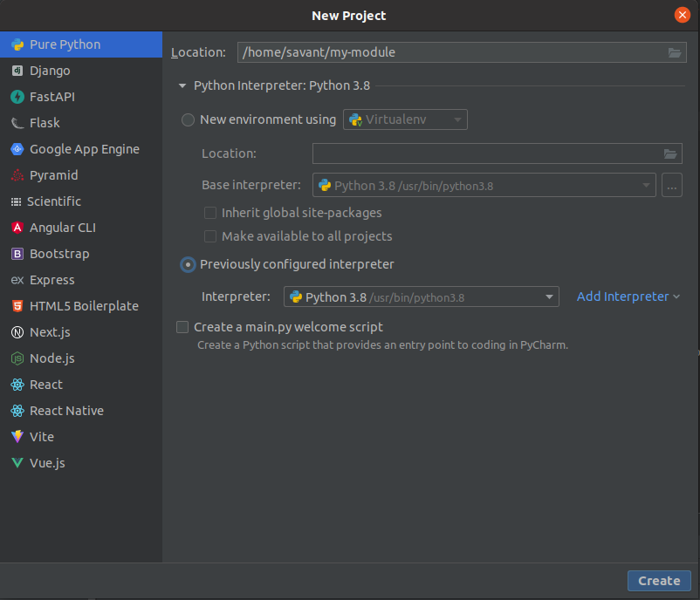
Task: Click the Django project type icon
Action: (x=17, y=71)
